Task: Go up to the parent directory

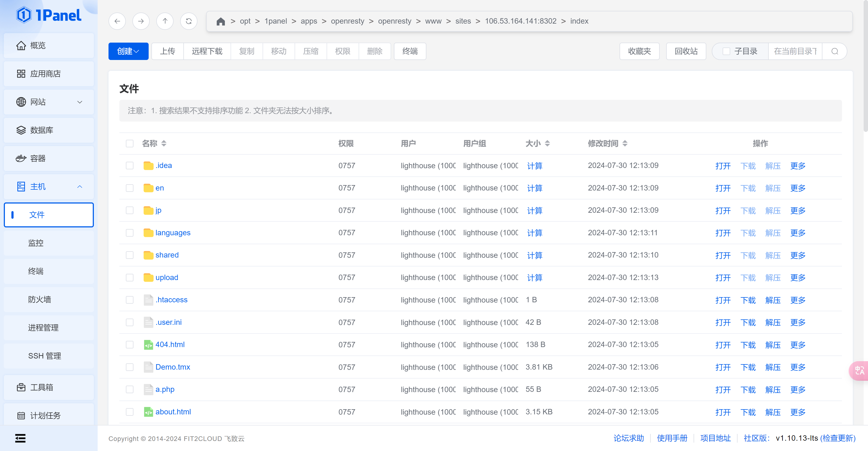Action: pyautogui.click(x=165, y=21)
